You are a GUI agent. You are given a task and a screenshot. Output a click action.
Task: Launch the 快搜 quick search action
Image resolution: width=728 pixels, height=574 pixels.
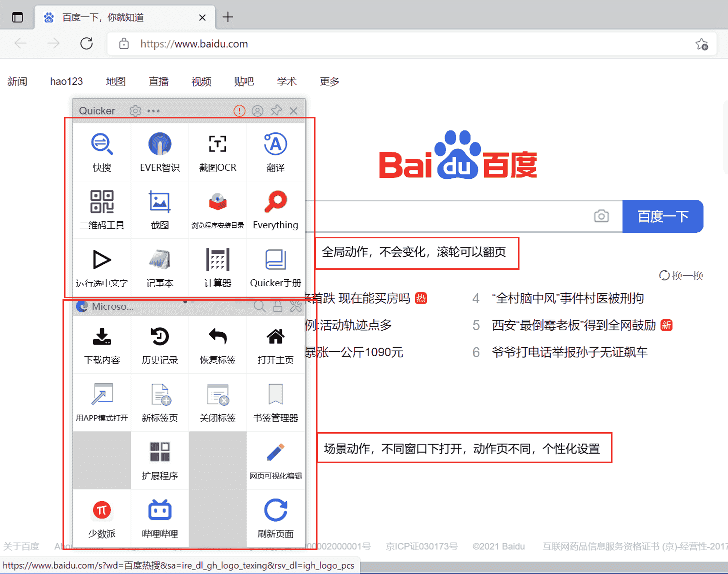102,152
